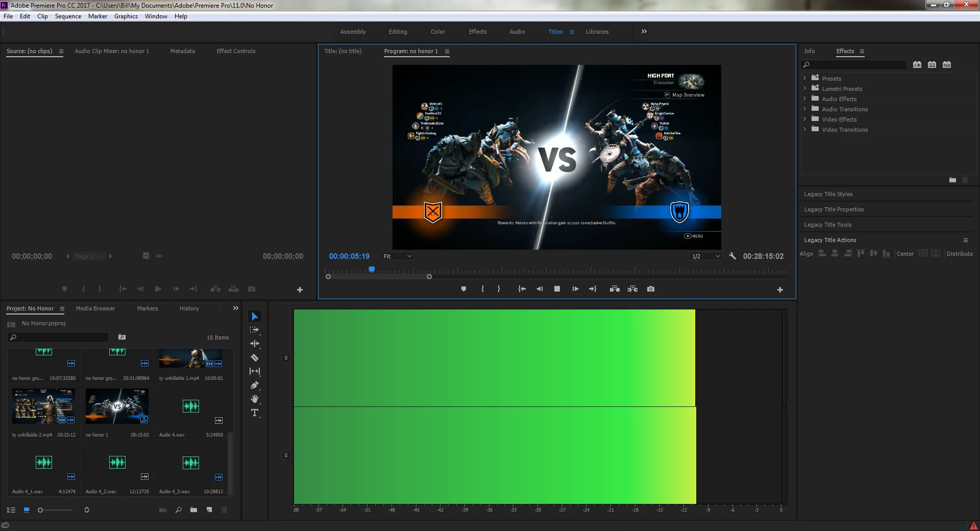Click the first Center icon in Title Actions

[923, 254]
